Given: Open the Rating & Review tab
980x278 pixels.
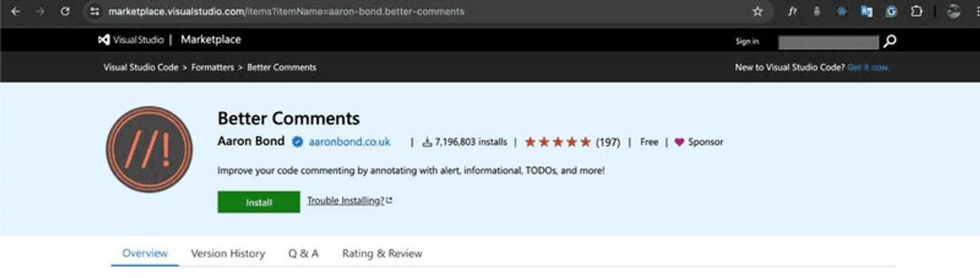Looking at the screenshot, I should pos(382,253).
